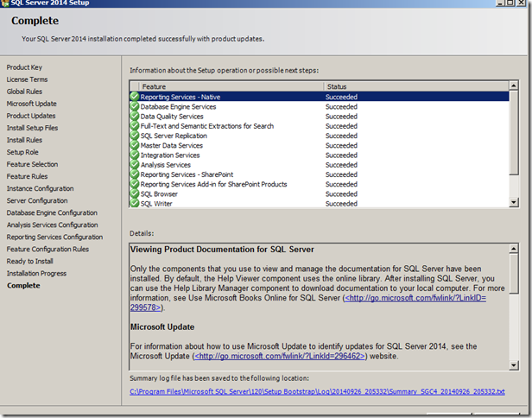
Task: Click success icon next to SQL Server Replication
Action: tap(135, 136)
